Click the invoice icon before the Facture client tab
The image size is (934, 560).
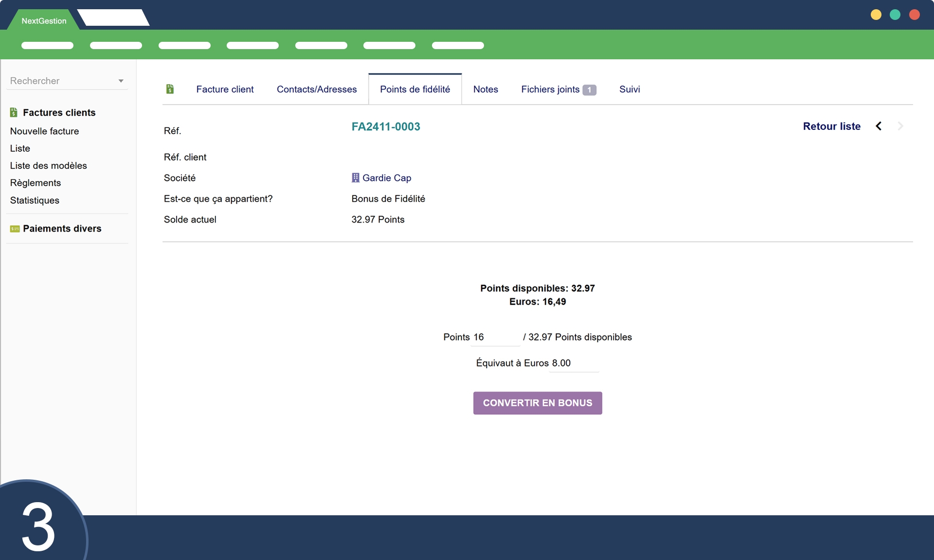[x=170, y=89]
